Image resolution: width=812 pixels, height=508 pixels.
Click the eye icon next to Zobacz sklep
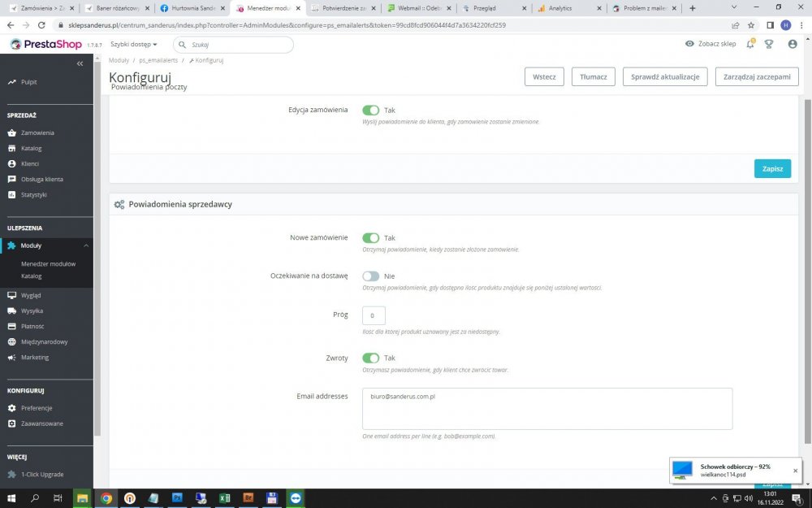[689, 44]
